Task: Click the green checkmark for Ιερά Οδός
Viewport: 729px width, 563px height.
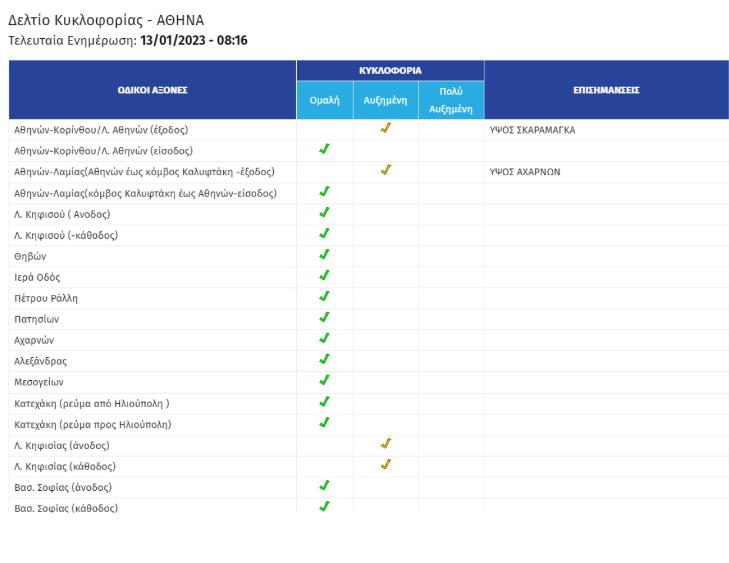Action: (324, 276)
